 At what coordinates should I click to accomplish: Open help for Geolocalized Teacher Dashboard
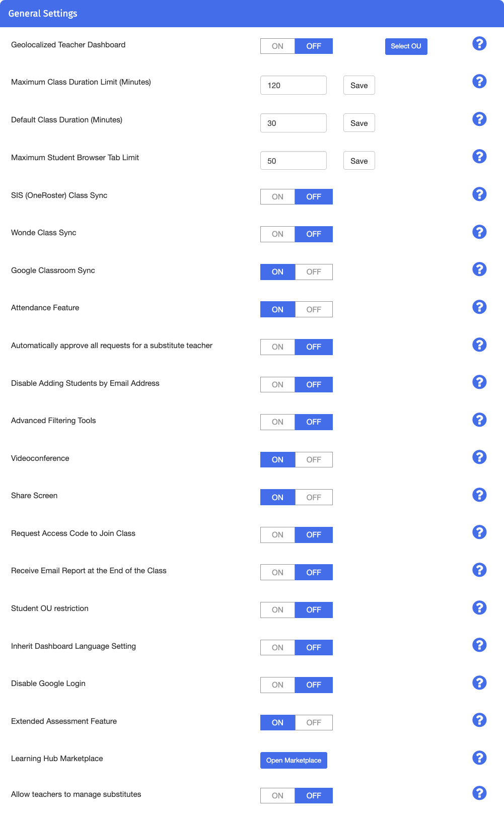coord(479,44)
